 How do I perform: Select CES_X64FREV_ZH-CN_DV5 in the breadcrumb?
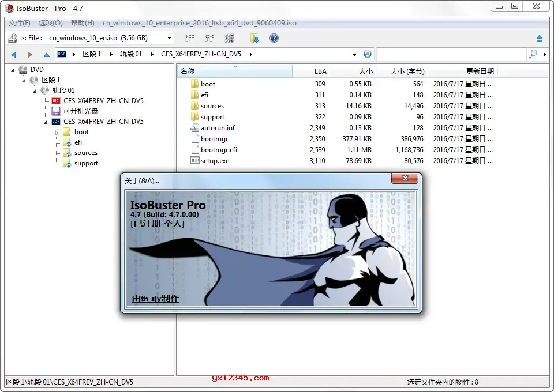click(x=201, y=54)
